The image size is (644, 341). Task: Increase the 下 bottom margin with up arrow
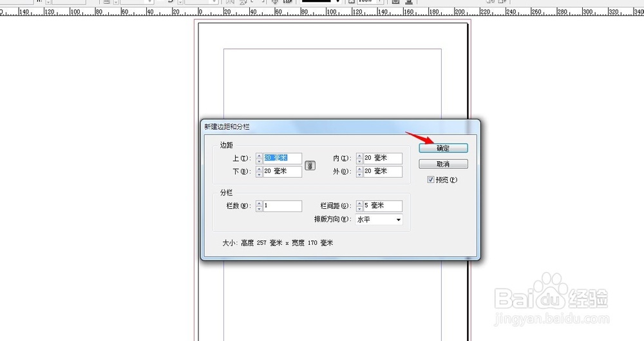pos(259,169)
